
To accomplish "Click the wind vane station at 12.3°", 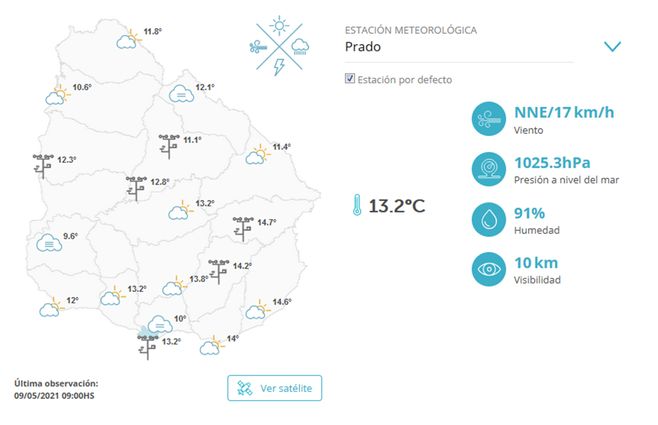I will point(43,164).
